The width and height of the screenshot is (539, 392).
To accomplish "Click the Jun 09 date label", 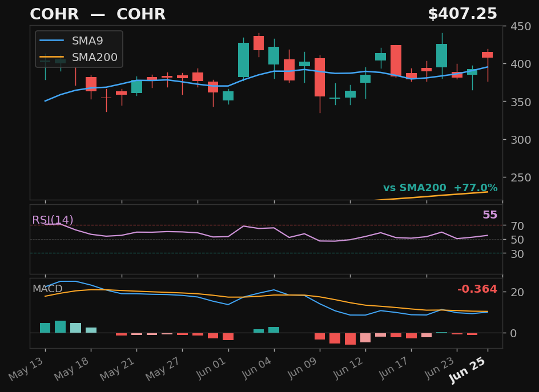I will (x=303, y=368).
